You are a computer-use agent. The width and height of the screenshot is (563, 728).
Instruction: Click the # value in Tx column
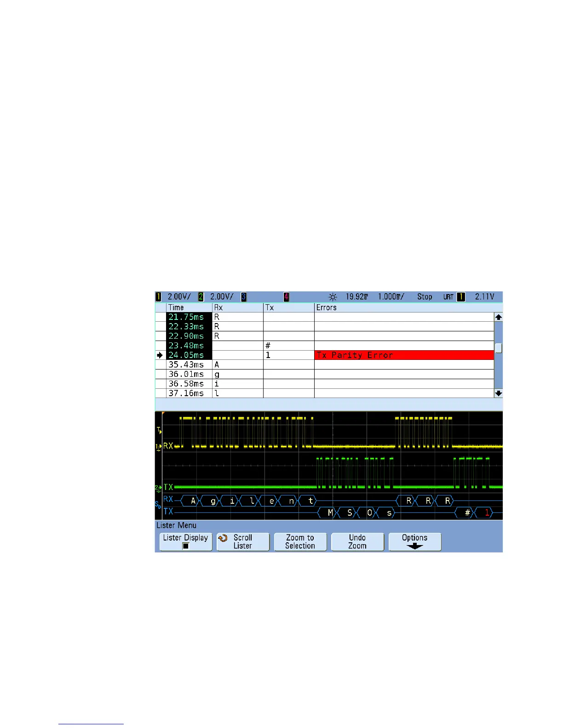pos(268,346)
